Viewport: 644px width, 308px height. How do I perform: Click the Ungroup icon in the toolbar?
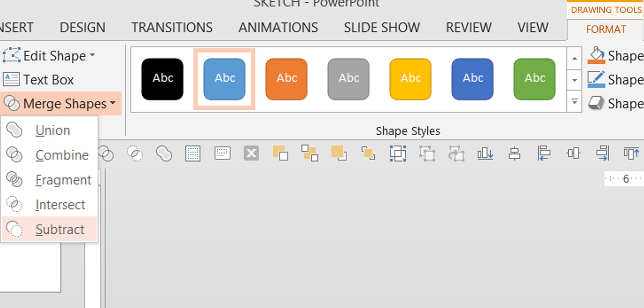point(427,154)
